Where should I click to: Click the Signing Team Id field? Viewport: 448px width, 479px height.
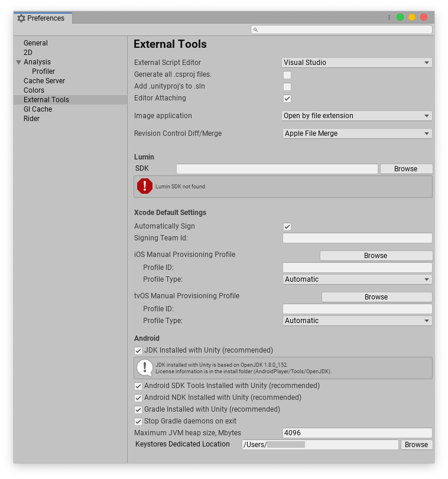coord(357,238)
